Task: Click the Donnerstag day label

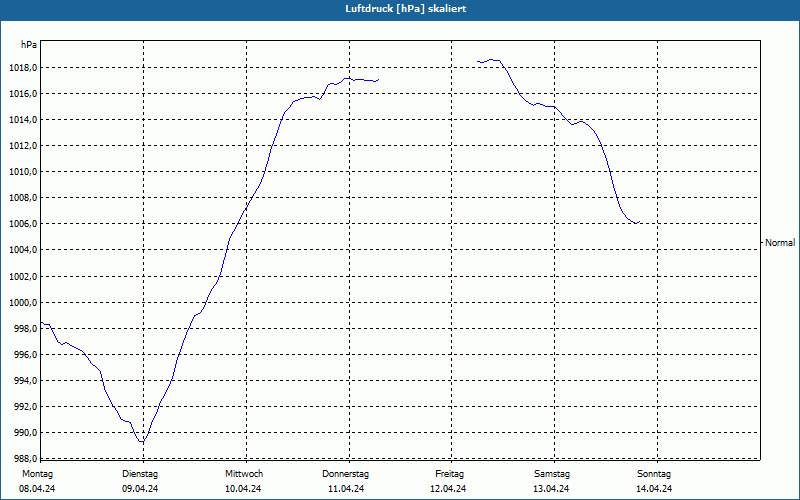Action: coord(345,474)
